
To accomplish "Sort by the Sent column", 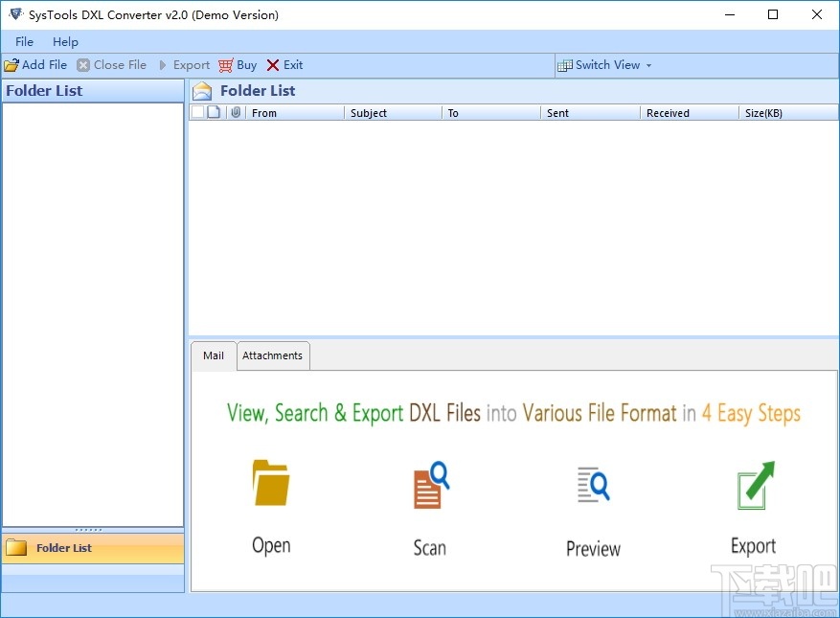I will (x=591, y=112).
